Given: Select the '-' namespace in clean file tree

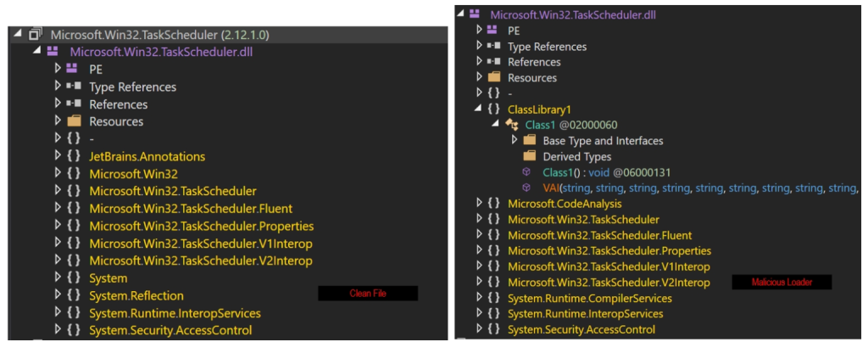Looking at the screenshot, I should [92, 138].
